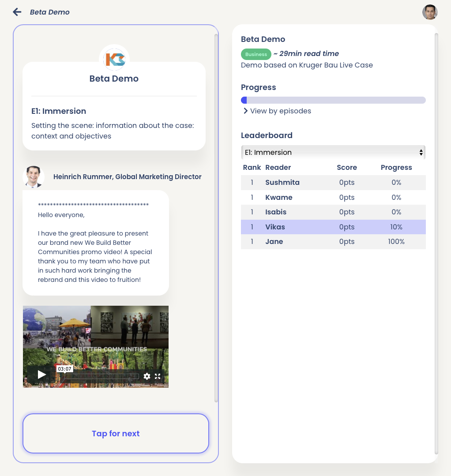The width and height of the screenshot is (451, 476).
Task: Open the user profile avatar
Action: (429, 12)
